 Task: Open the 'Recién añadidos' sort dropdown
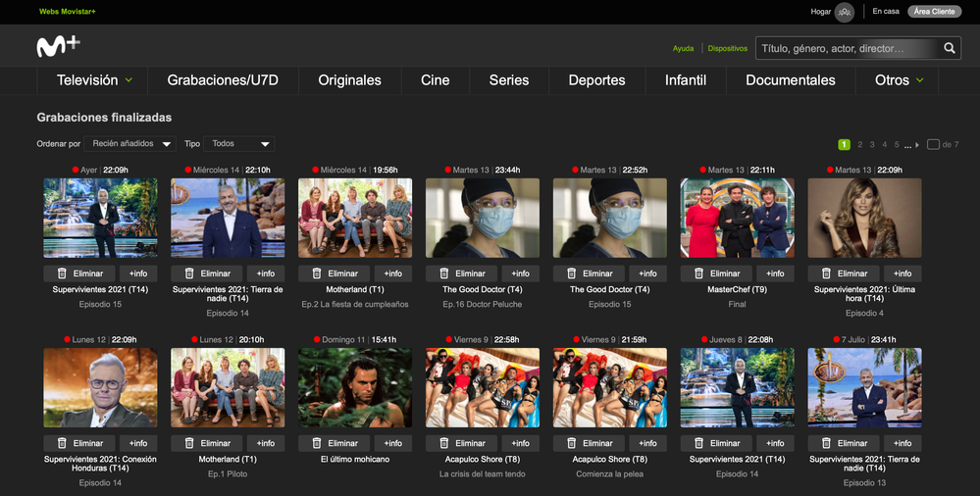pos(130,144)
